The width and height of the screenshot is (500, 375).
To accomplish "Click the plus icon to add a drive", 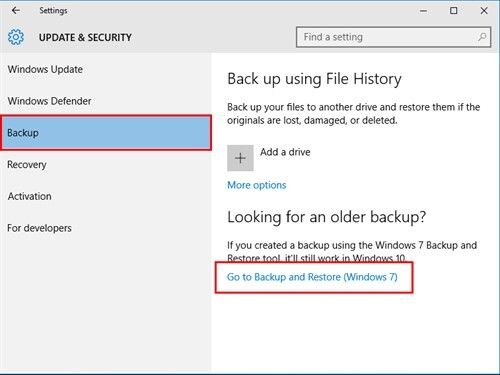I will (x=240, y=158).
